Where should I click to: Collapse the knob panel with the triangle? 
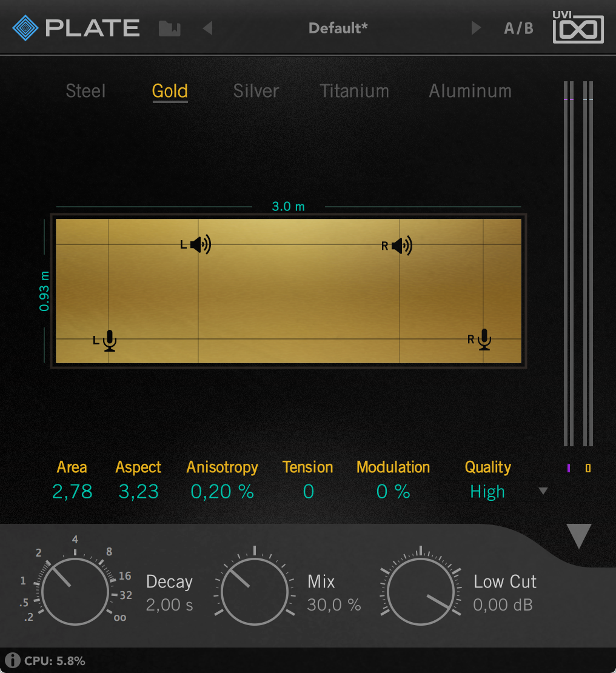[579, 536]
